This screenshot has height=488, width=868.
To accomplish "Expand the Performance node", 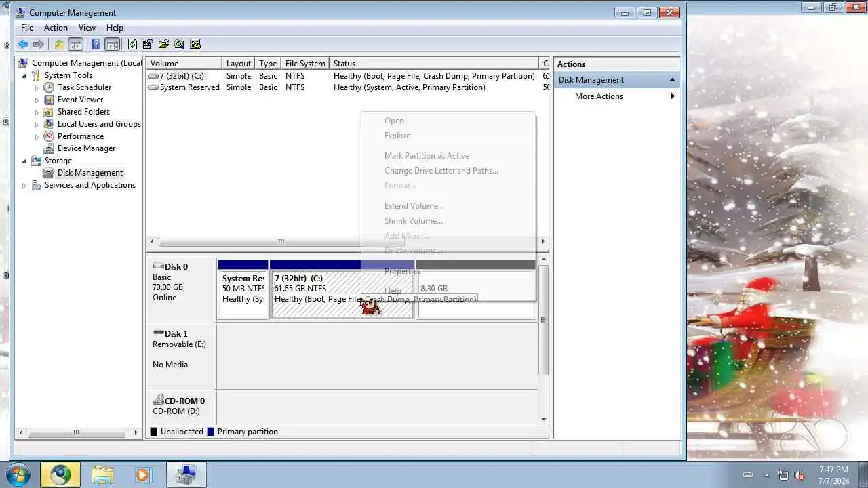I will point(37,136).
